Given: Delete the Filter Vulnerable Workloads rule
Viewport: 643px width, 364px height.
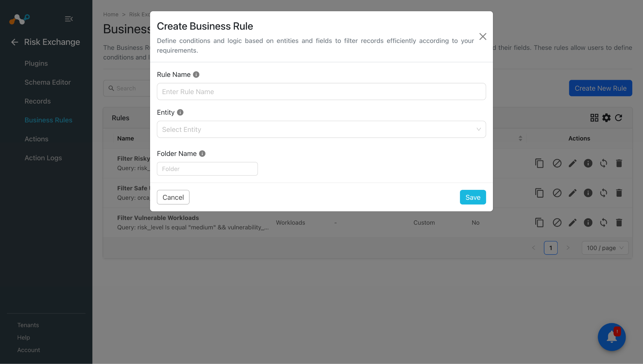Looking at the screenshot, I should click(619, 222).
